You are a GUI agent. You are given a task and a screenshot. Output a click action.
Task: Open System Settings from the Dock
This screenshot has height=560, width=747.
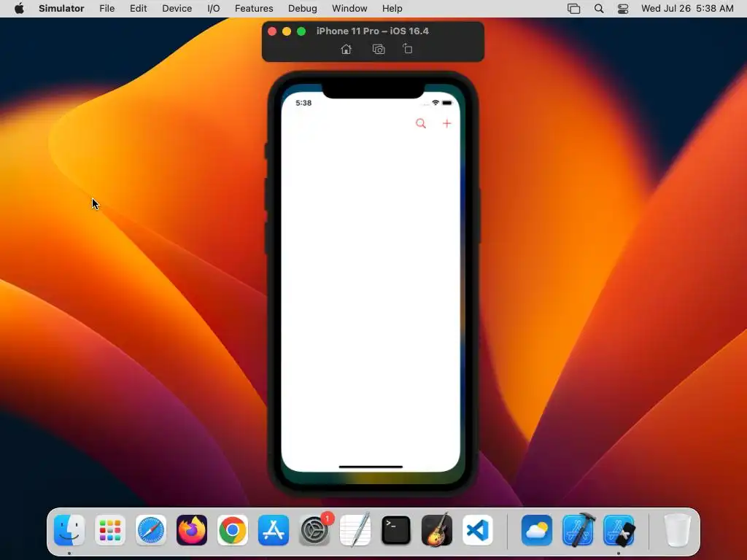(x=314, y=530)
